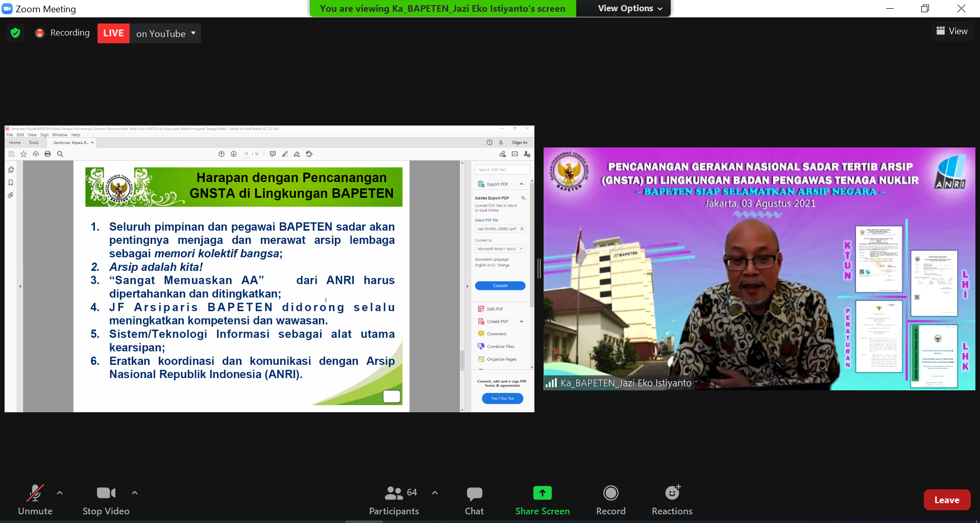Expand the View Options menu
Screen dimensions: 980x523
pyautogui.click(x=630, y=9)
